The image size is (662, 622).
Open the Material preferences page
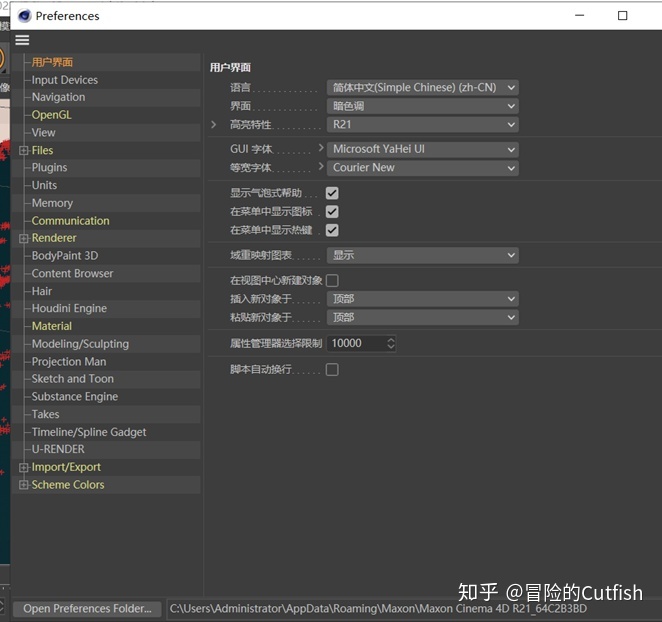(52, 326)
